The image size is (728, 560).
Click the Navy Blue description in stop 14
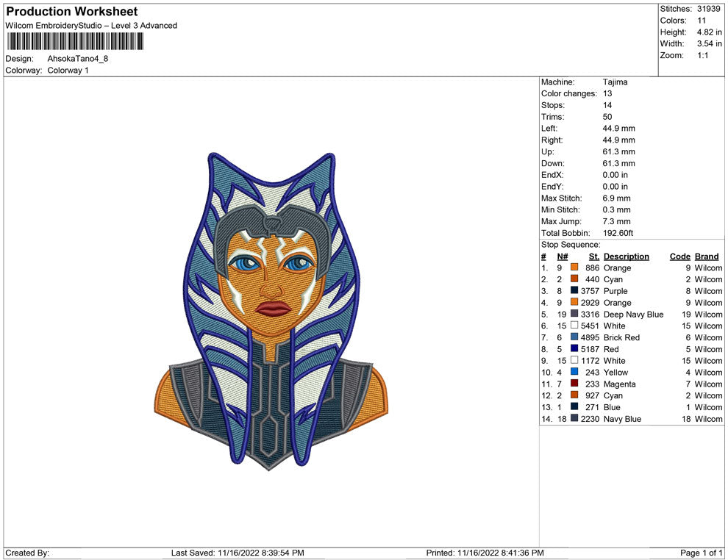point(623,419)
